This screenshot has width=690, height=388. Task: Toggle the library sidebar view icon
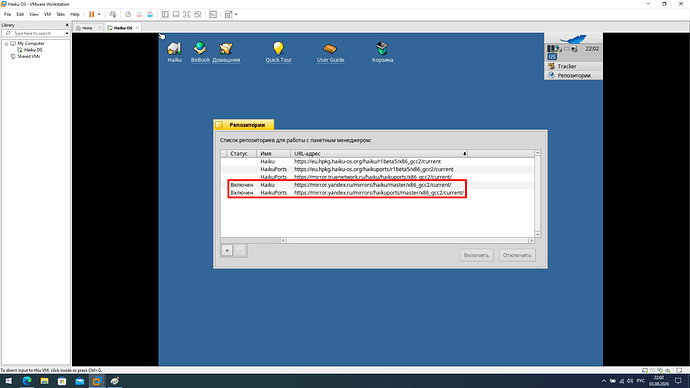tap(165, 15)
